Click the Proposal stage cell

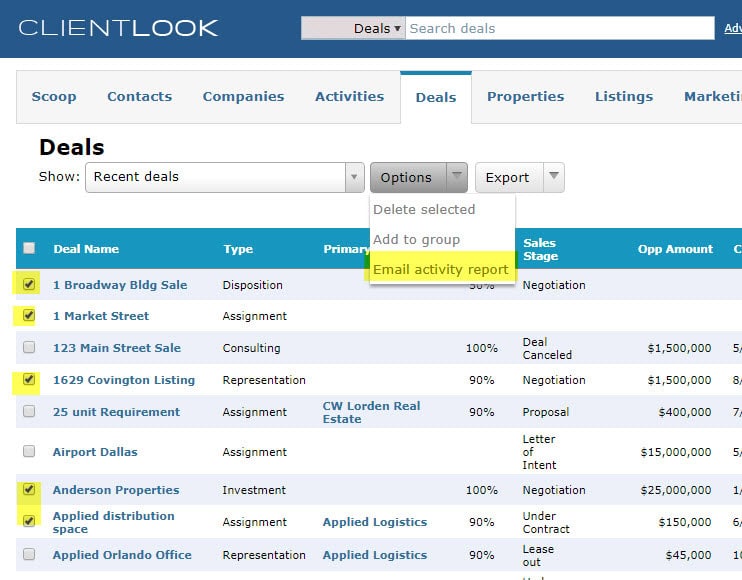pyautogui.click(x=546, y=412)
